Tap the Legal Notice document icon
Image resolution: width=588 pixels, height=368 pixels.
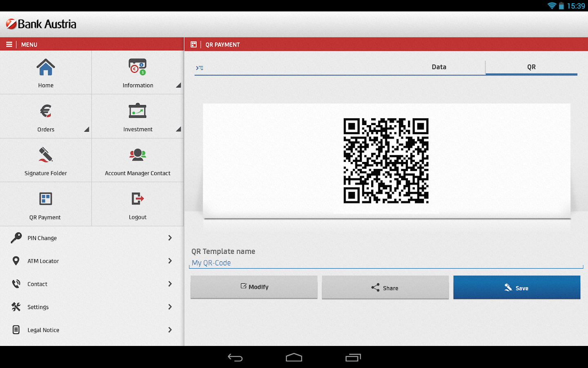pyautogui.click(x=16, y=330)
